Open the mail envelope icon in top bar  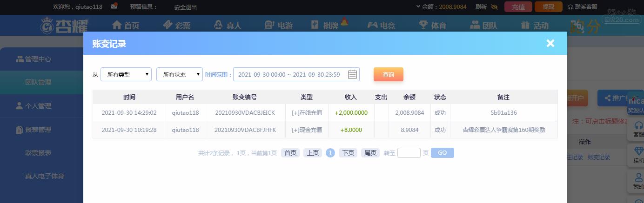(x=114, y=7)
